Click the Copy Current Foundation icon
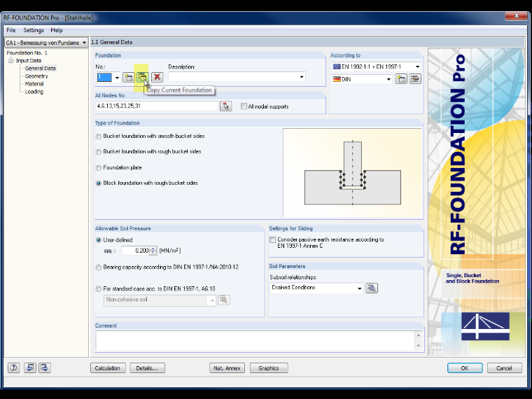Screen dimensions: 532x399 coord(143,78)
